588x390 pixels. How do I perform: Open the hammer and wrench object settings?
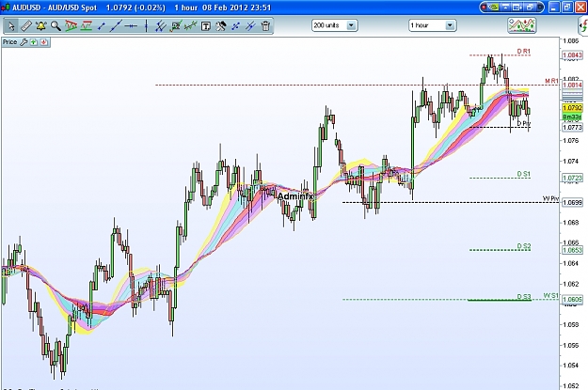tap(221, 26)
